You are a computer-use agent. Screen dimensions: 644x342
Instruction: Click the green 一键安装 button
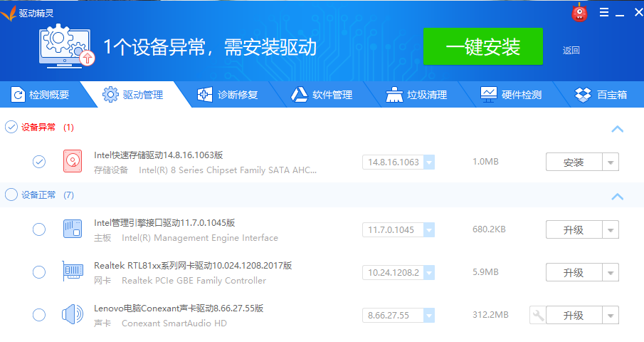(x=482, y=47)
